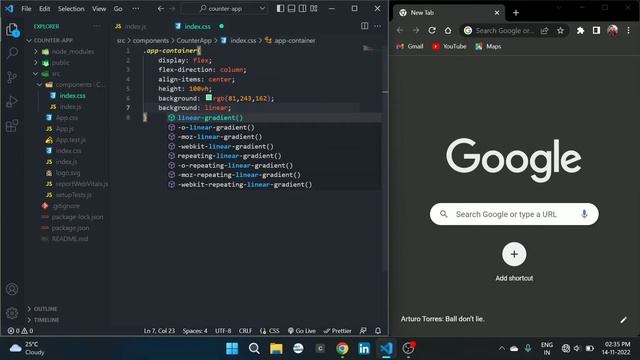Open the Accounts menu in the activity bar
Viewport: 640px width, 360px height.
(x=12, y=289)
